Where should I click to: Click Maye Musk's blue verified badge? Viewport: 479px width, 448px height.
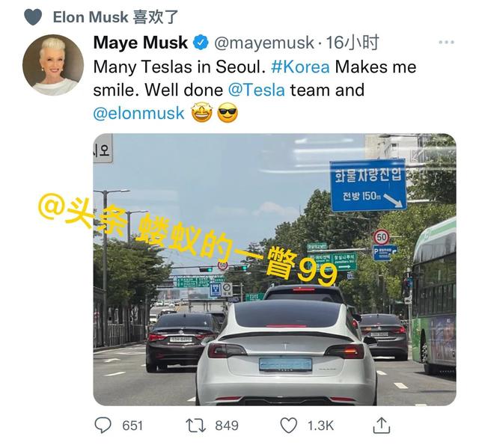click(x=201, y=43)
